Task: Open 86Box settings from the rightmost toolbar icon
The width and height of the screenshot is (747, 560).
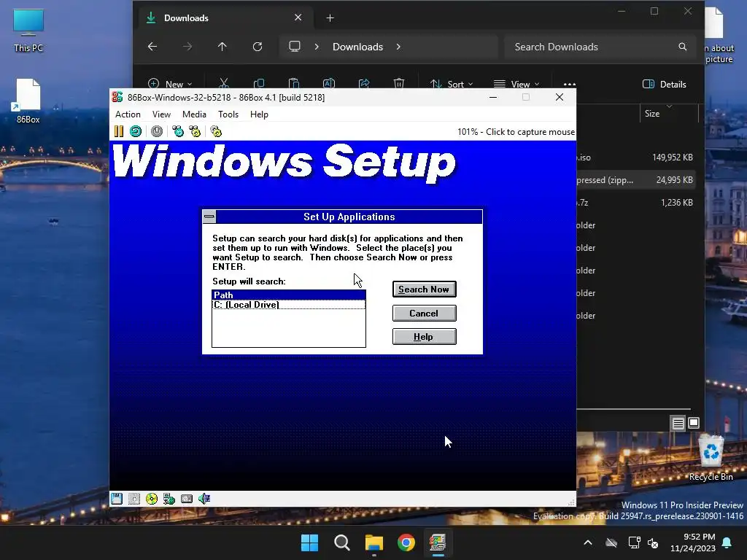Action: click(x=216, y=131)
